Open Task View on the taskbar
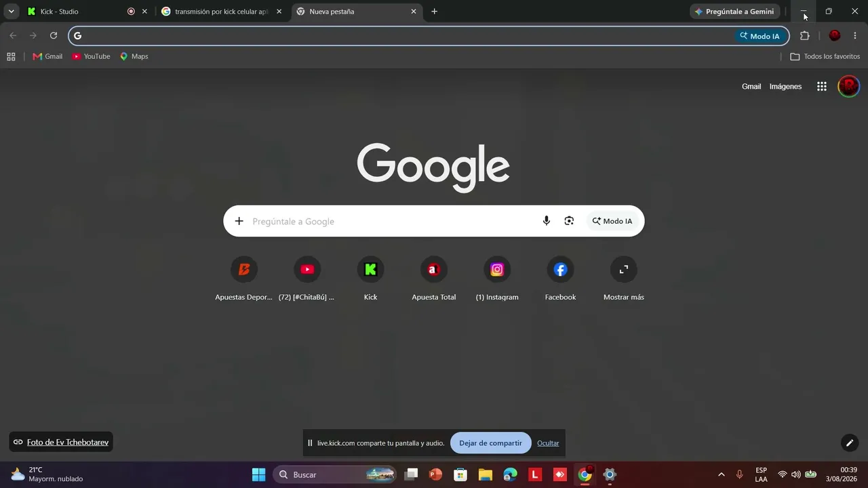The width and height of the screenshot is (868, 488). click(x=411, y=474)
